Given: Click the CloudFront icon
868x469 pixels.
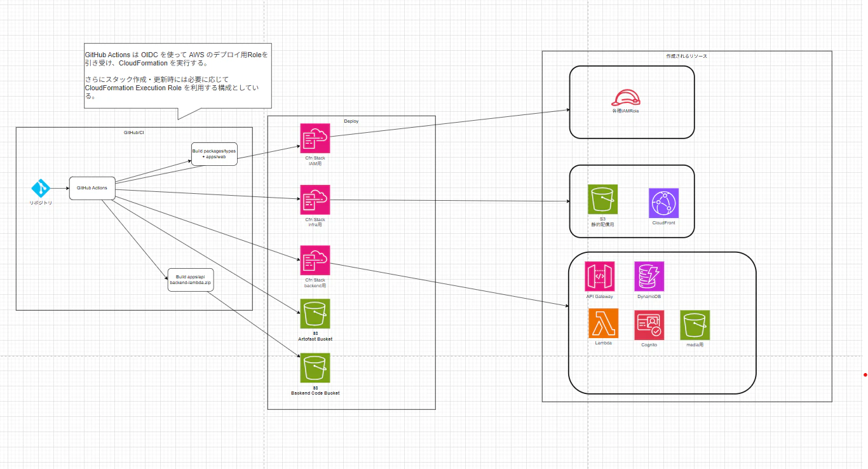Looking at the screenshot, I should point(664,203).
